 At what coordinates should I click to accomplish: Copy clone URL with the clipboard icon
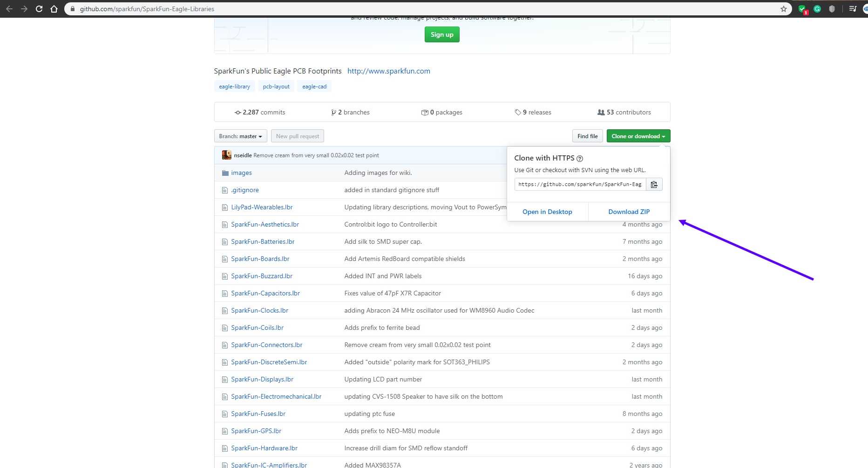point(654,184)
